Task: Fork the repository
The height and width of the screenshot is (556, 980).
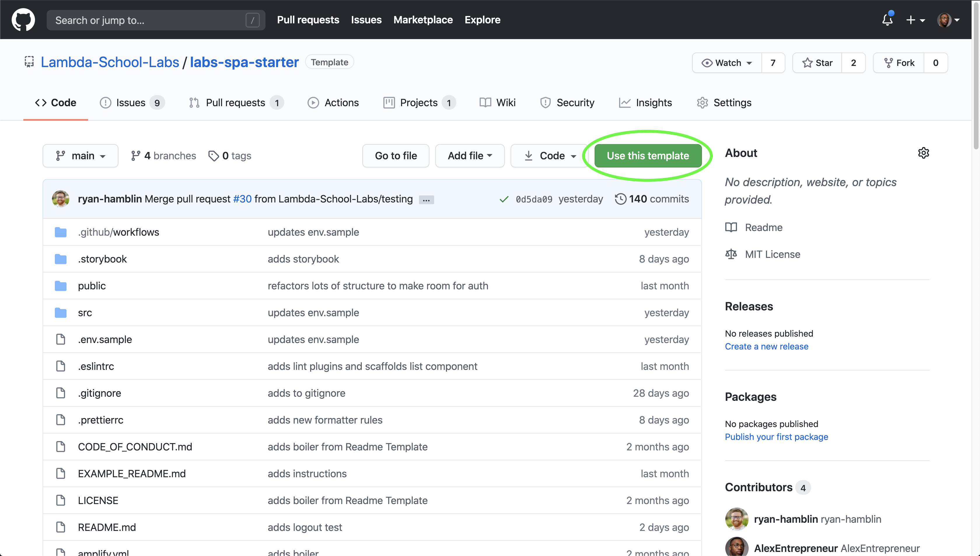Action: (899, 63)
